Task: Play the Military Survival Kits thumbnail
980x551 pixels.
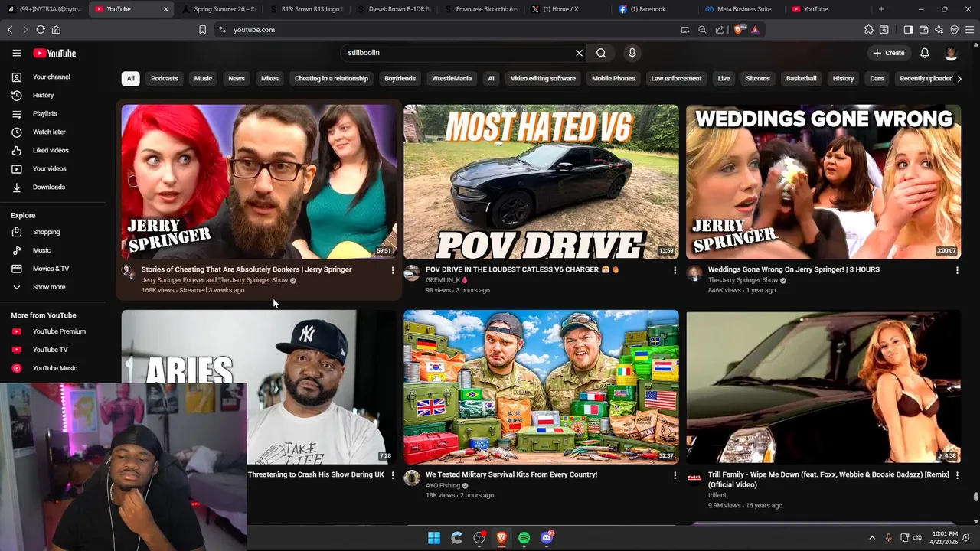Action: 541,386
